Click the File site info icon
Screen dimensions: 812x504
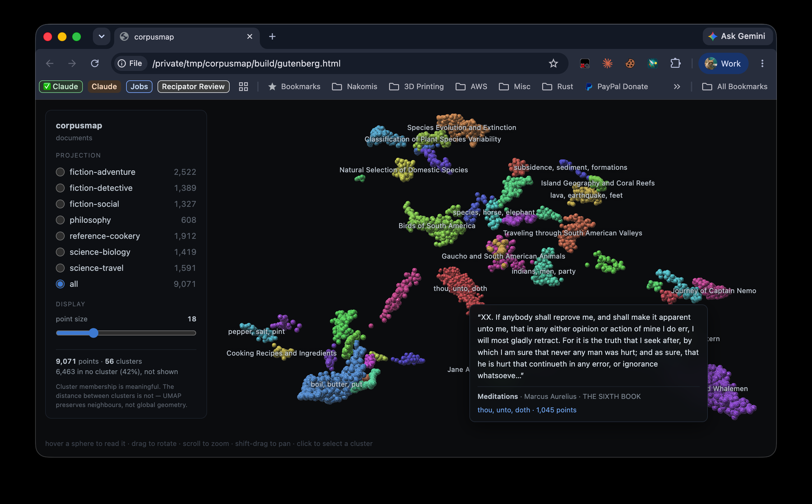click(x=130, y=64)
